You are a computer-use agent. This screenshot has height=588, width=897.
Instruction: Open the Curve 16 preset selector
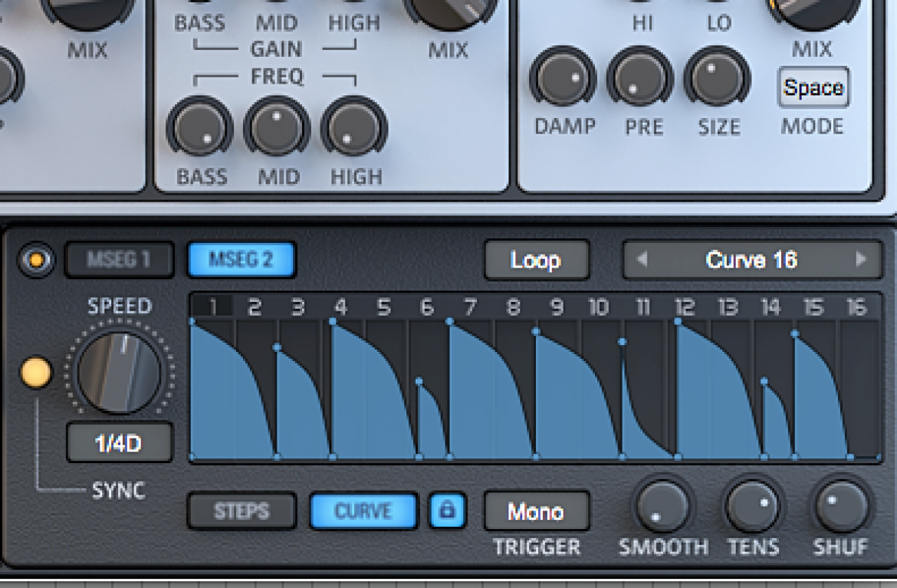tap(751, 260)
